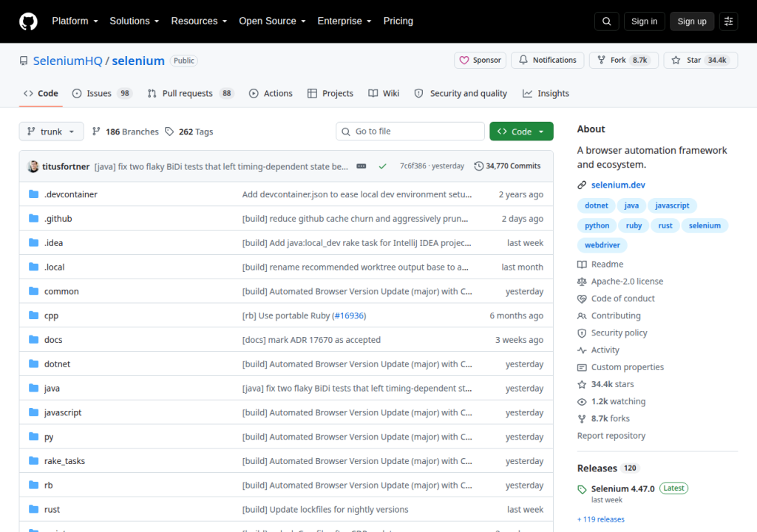Open the + 119 releases link
757x532 pixels.
point(600,519)
